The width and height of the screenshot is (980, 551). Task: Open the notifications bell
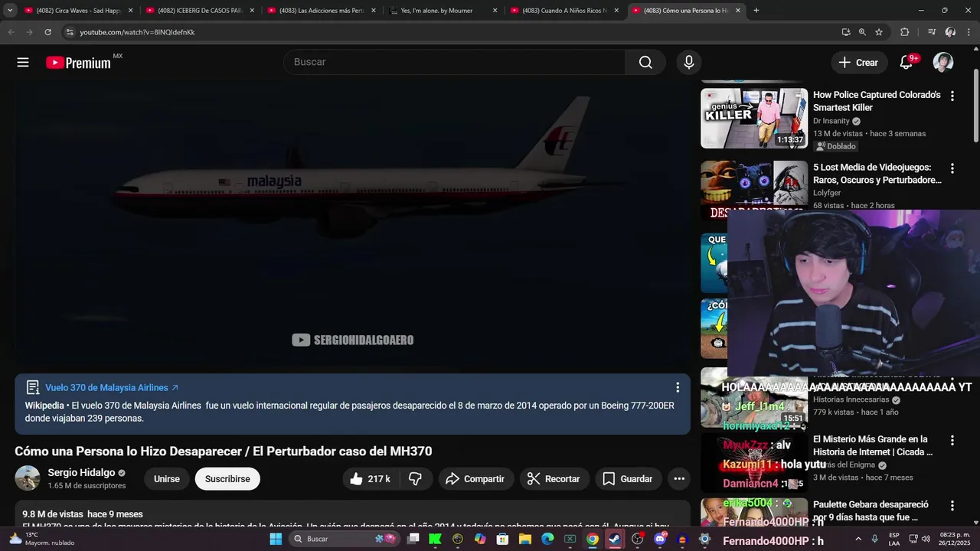906,63
